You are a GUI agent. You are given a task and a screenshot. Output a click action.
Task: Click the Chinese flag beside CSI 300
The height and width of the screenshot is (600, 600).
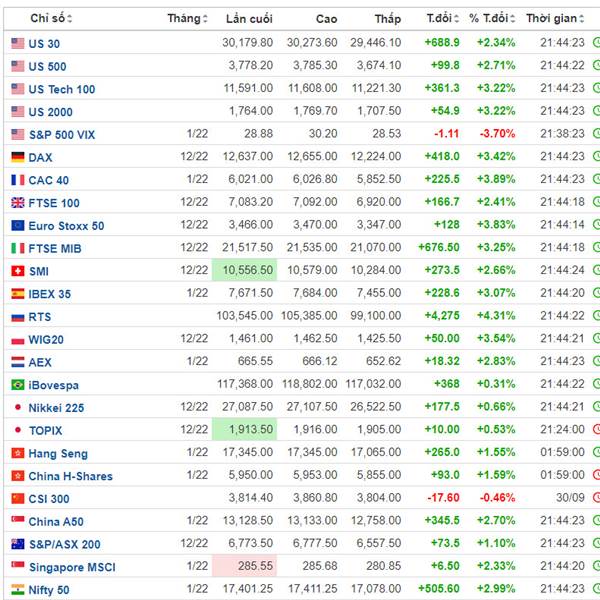[x=18, y=498]
